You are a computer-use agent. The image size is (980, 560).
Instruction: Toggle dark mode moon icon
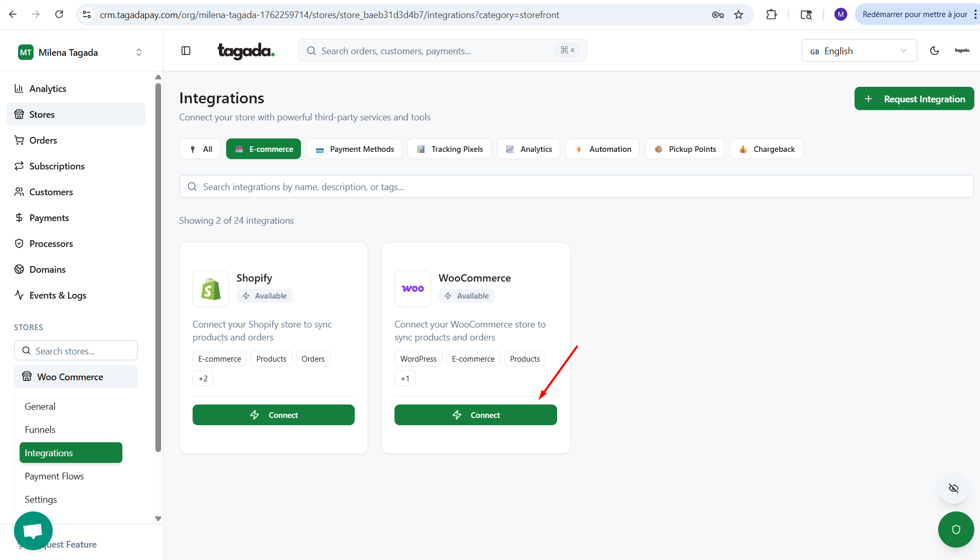(x=934, y=51)
